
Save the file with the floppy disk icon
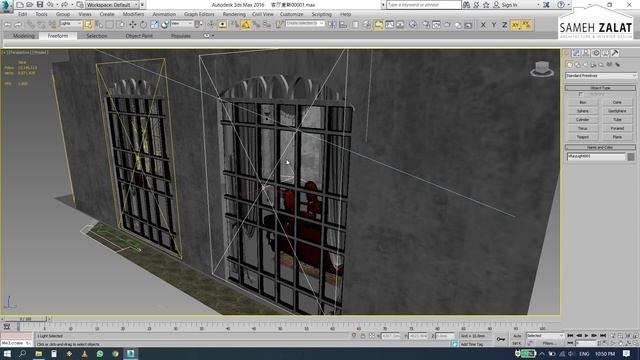click(x=40, y=5)
